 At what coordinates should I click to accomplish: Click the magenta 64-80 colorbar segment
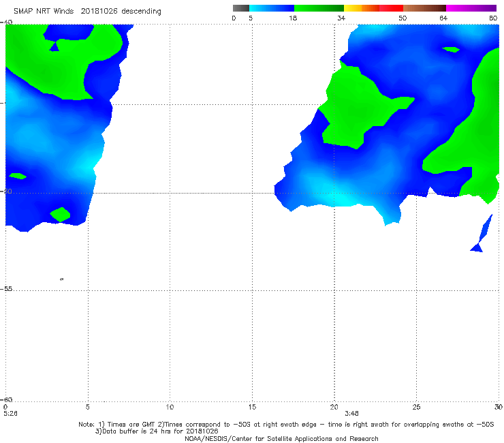pyautogui.click(x=471, y=8)
